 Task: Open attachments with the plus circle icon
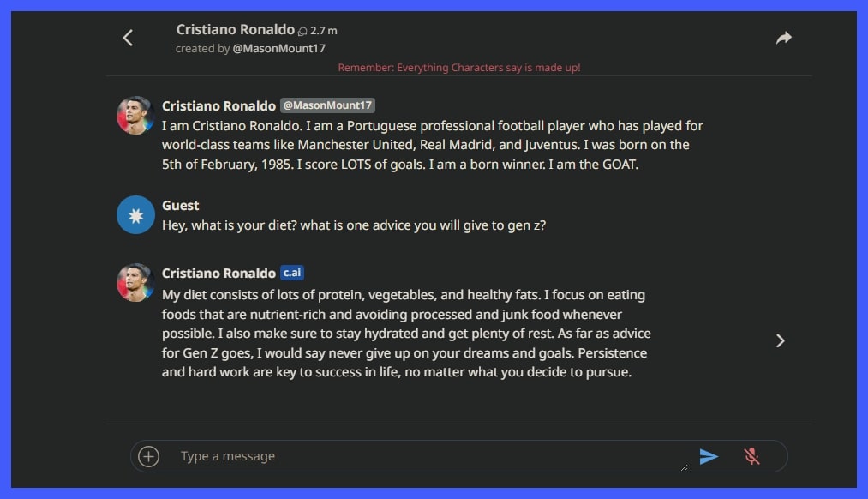pyautogui.click(x=148, y=456)
